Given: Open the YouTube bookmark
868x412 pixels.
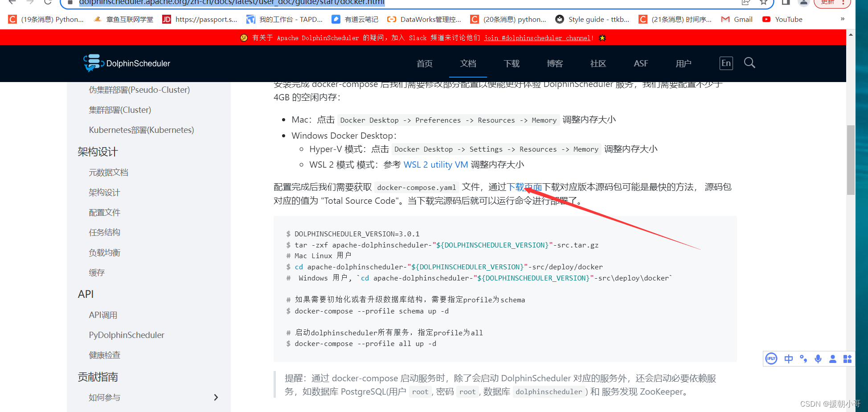Looking at the screenshot, I should click(782, 19).
